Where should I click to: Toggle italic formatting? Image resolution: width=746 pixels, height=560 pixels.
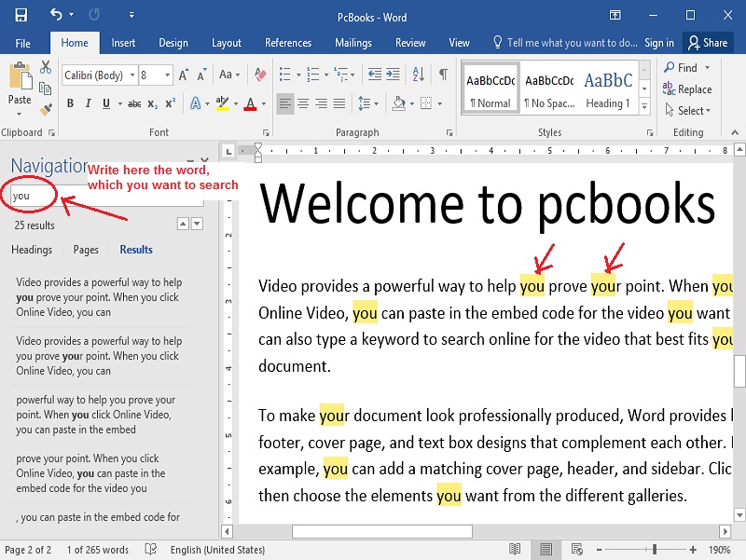[x=88, y=103]
